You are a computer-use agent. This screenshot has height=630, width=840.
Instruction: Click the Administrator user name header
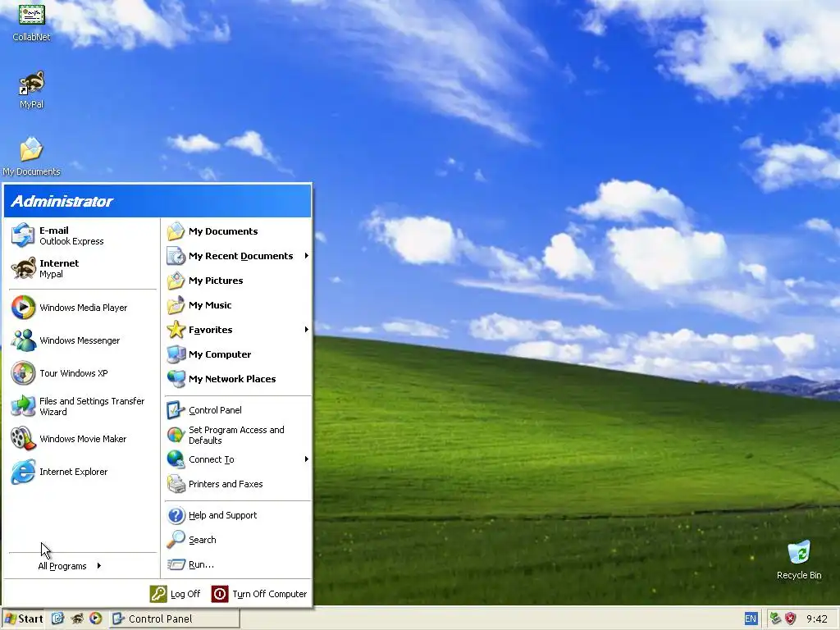pos(62,202)
